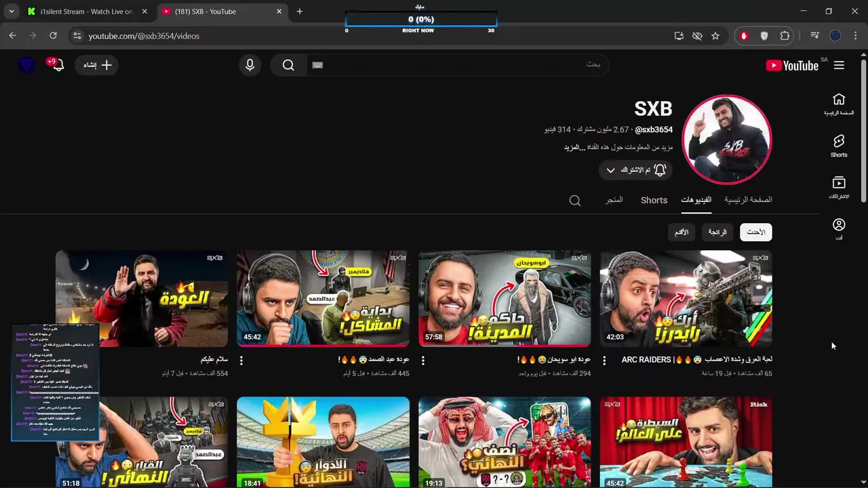Open the Extensions puzzle icon

pyautogui.click(x=785, y=36)
